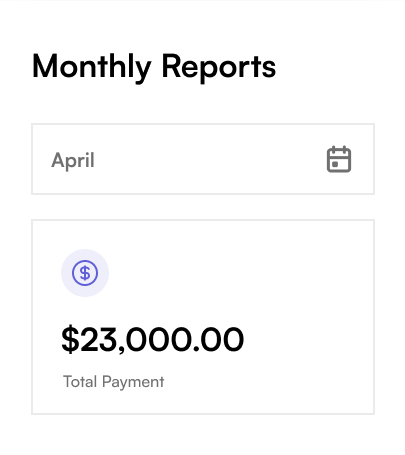Click the word Payment under the amount
Viewport: 405px width, 455px height.
133,382
